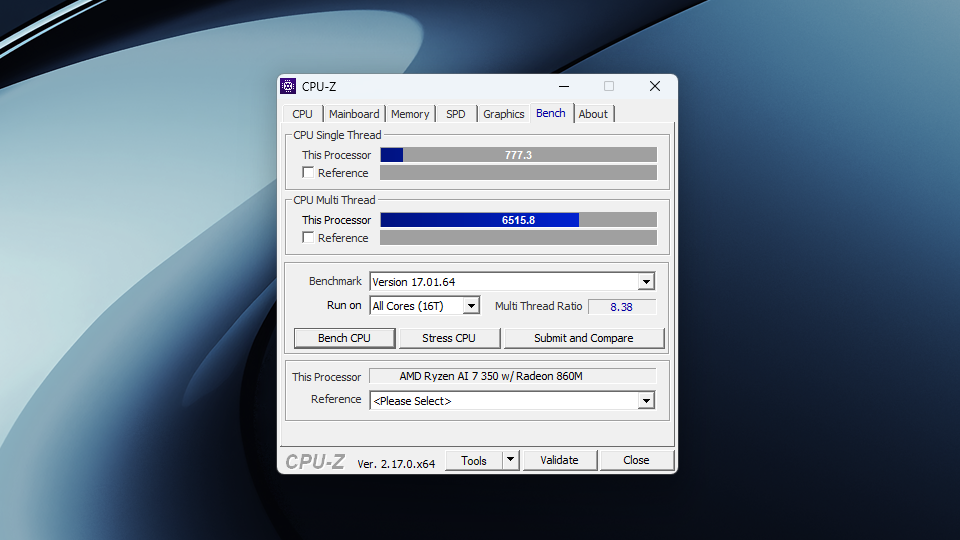The width and height of the screenshot is (960, 540).
Task: Enable Reference checkbox under CPU Multi Thread
Action: [308, 238]
